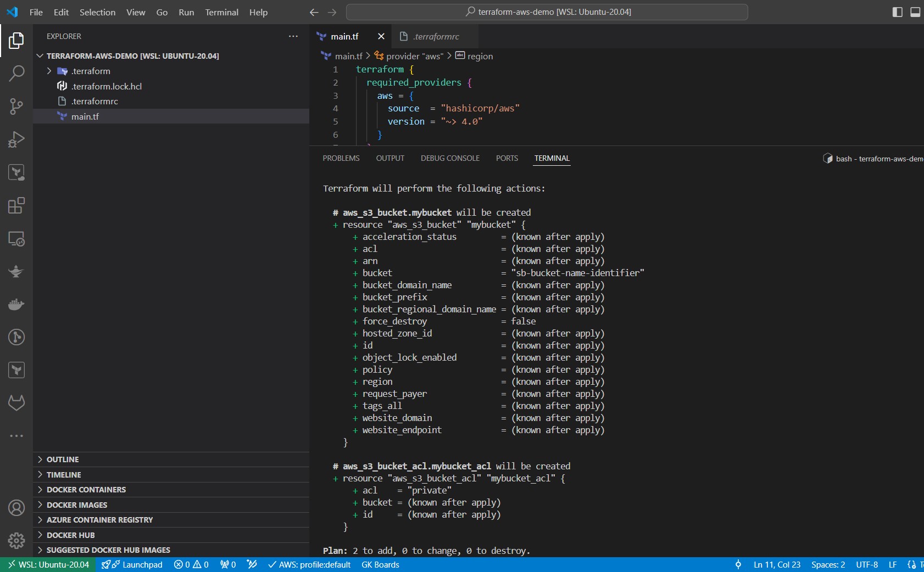
Task: Select the Source Control icon
Action: click(16, 106)
